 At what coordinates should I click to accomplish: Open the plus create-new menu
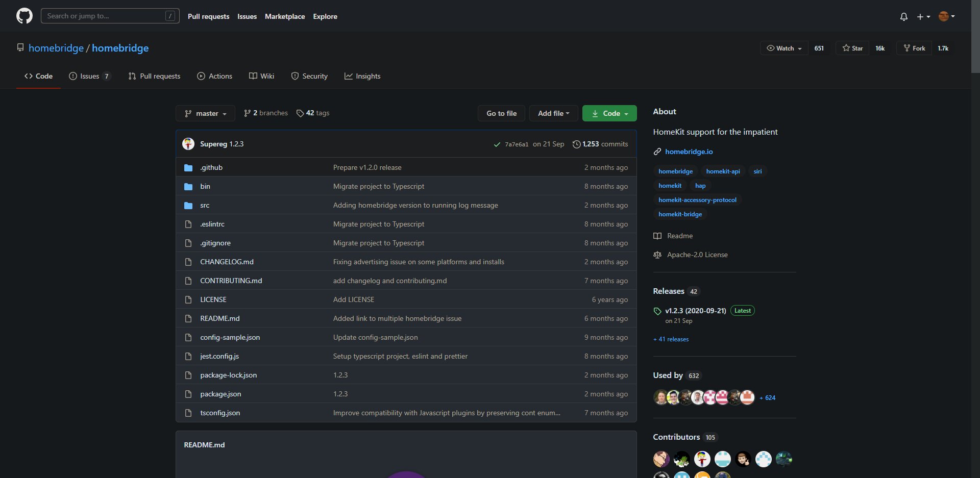coord(923,17)
